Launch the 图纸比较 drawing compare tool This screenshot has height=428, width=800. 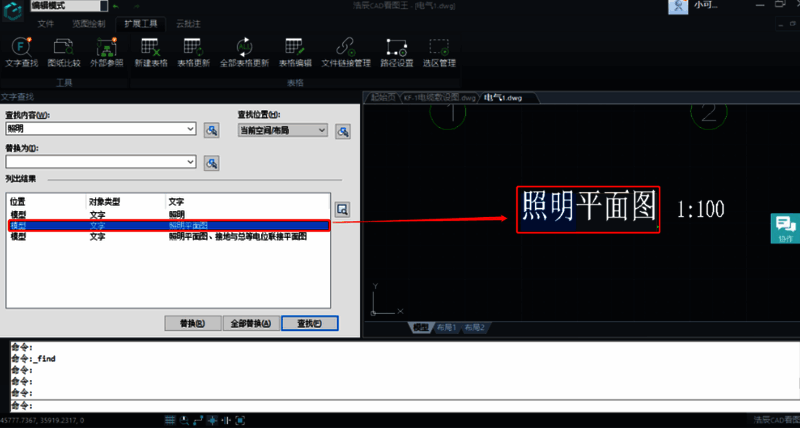pyautogui.click(x=64, y=53)
